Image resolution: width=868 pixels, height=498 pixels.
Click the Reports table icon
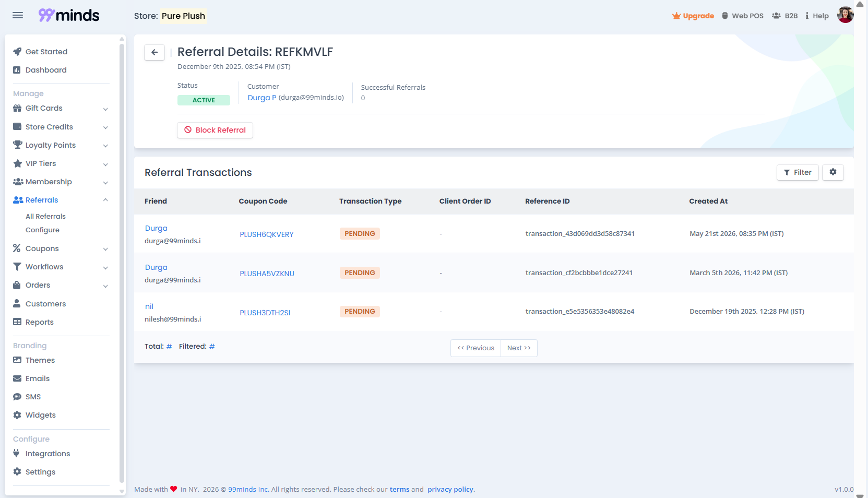(x=17, y=322)
